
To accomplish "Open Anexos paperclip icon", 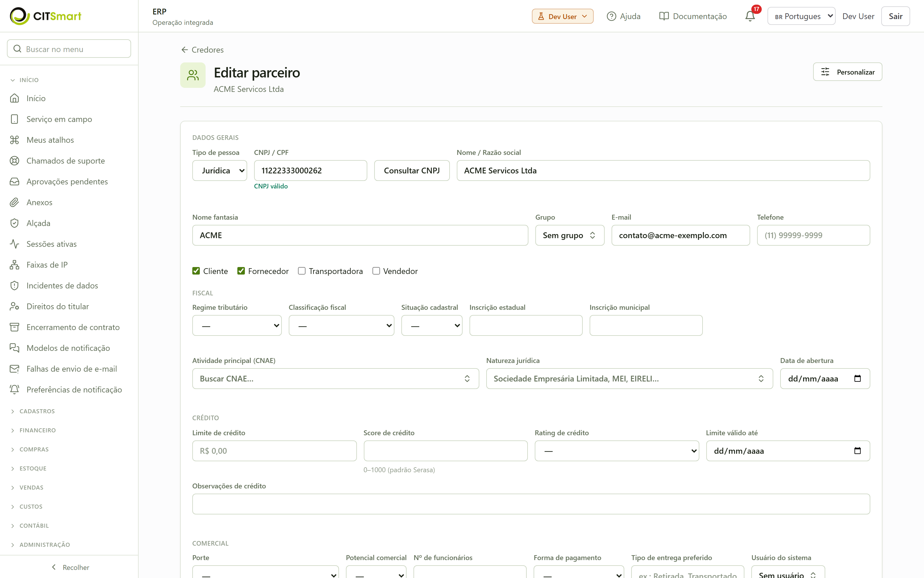I will click(x=14, y=202).
